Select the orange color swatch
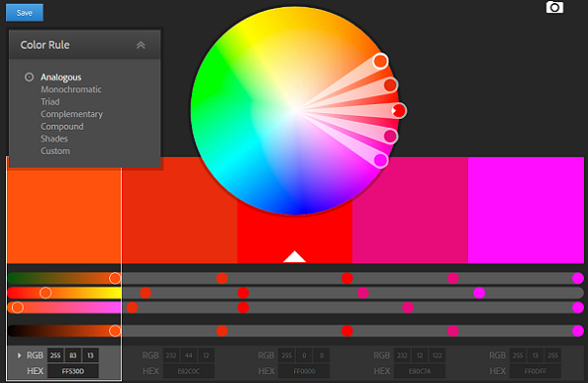The height and width of the screenshot is (383, 588). pyautogui.click(x=64, y=215)
